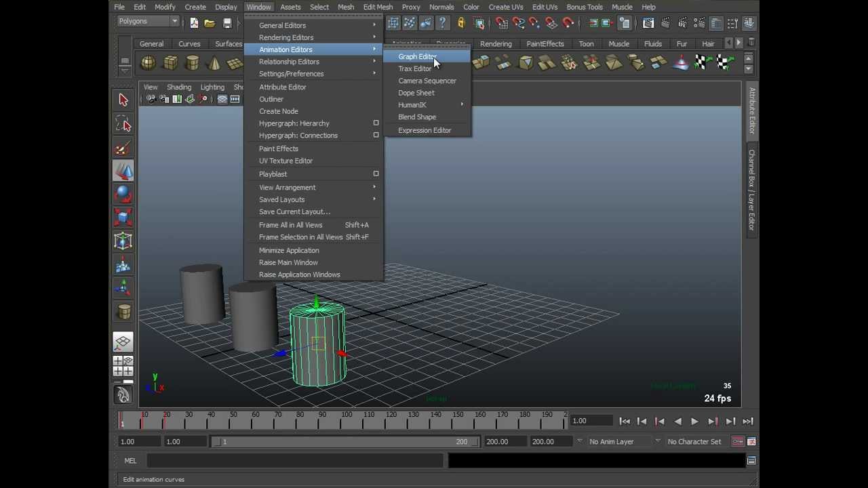Click the question mark help icon in the status line
The image size is (868, 488).
click(442, 23)
